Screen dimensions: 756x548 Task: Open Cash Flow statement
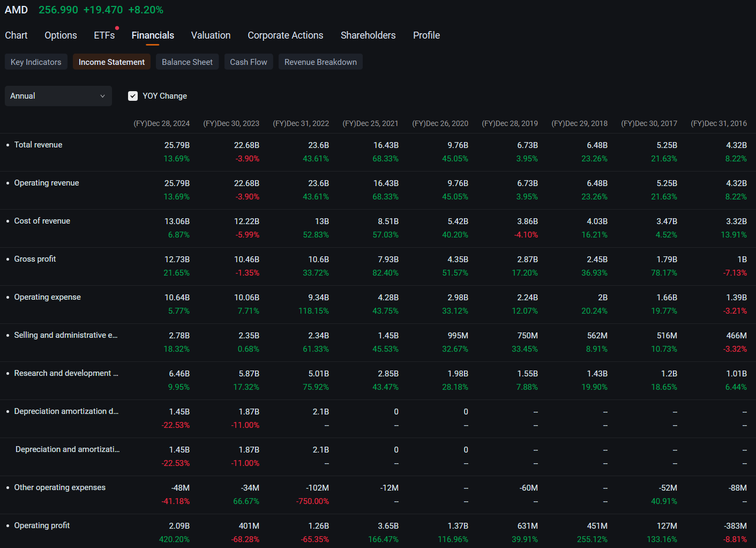pos(249,62)
